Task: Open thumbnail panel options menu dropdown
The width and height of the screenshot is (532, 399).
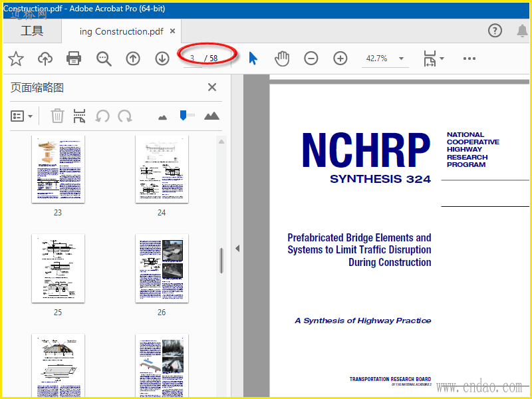Action: pos(22,116)
